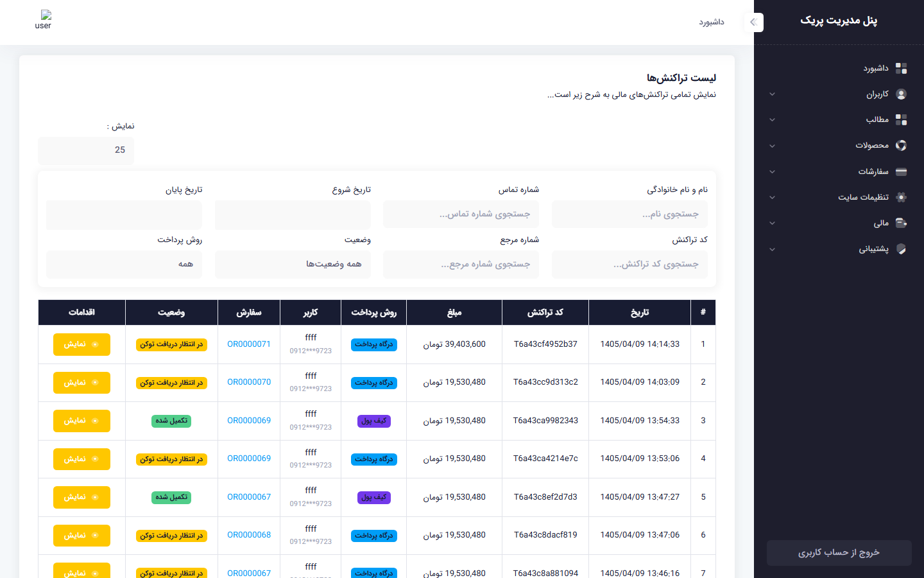Open the مطالب sidebar menu item
This screenshot has width=924, height=578.
click(839, 119)
